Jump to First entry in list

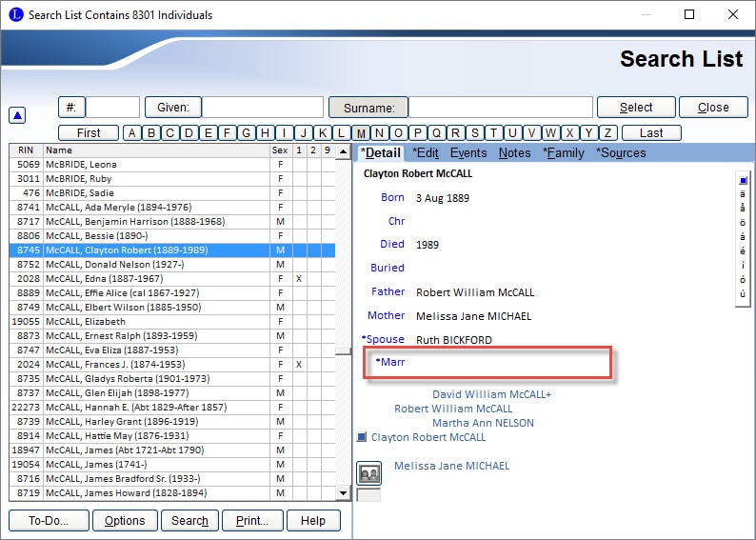tap(89, 133)
